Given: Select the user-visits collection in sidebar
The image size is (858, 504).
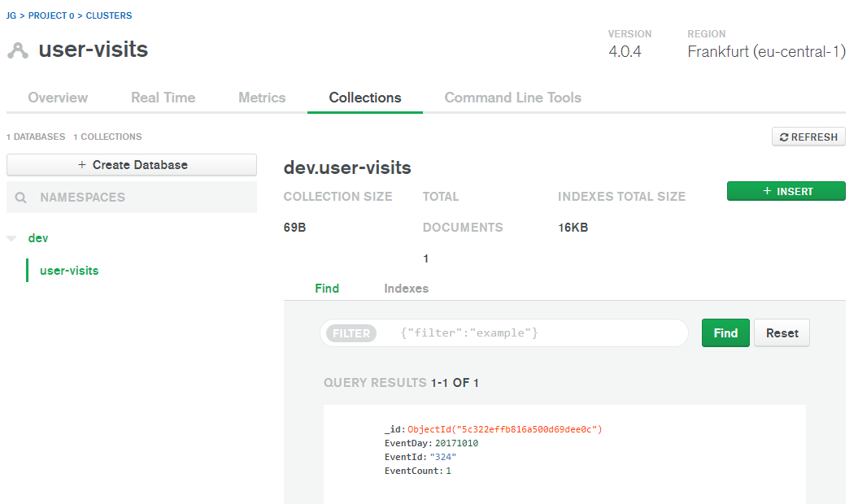Looking at the screenshot, I should pos(69,271).
